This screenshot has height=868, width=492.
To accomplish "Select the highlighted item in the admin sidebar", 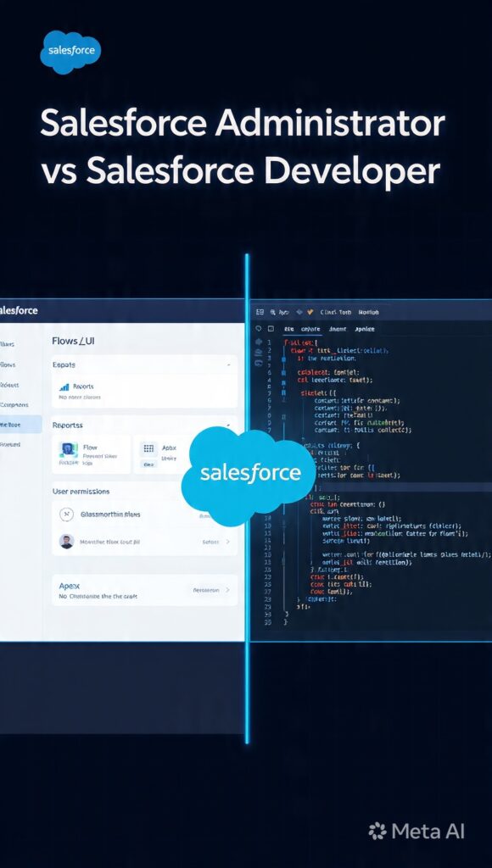I will point(20,425).
